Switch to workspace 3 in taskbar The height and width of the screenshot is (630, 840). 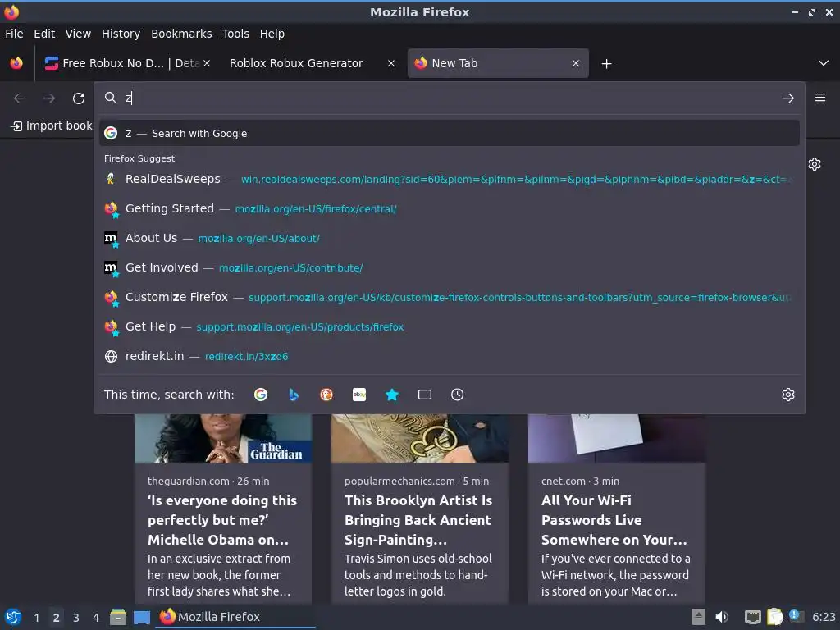click(x=76, y=618)
